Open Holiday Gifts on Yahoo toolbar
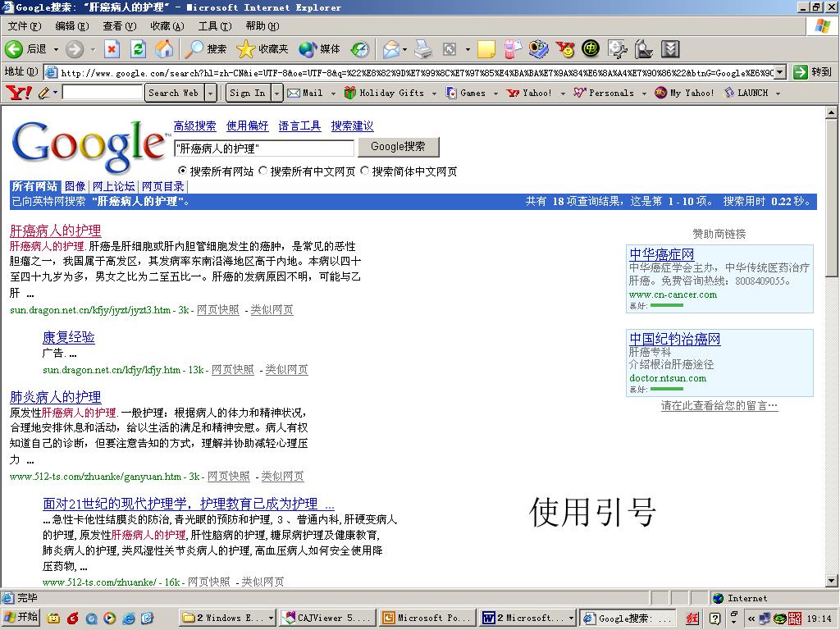The width and height of the screenshot is (840, 630). coord(384,93)
